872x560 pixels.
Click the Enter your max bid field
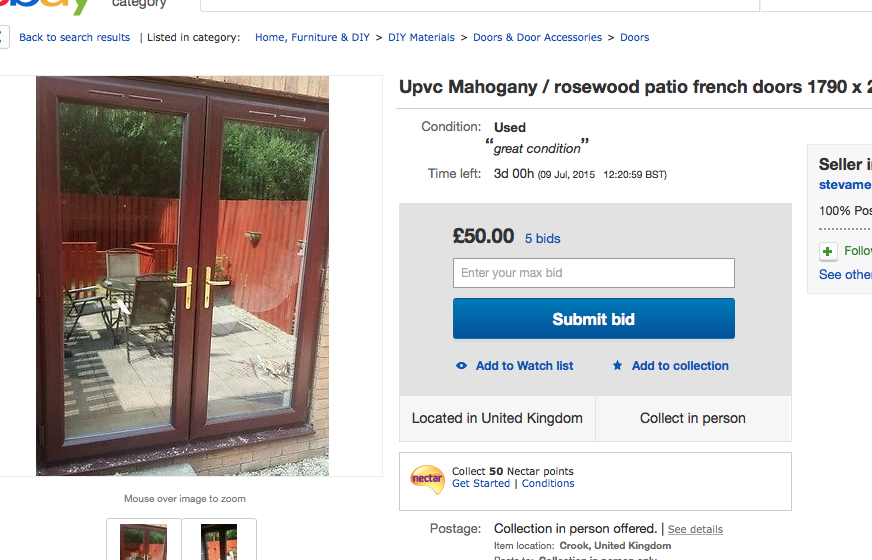click(593, 273)
